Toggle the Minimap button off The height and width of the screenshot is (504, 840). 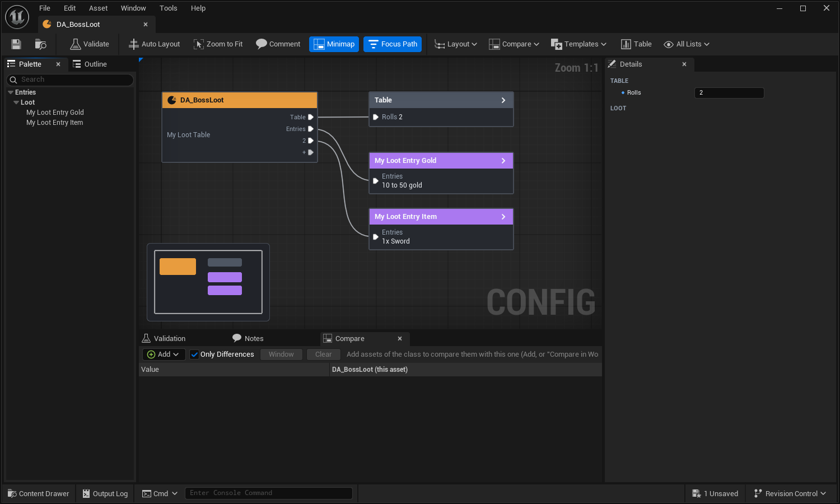(x=334, y=44)
